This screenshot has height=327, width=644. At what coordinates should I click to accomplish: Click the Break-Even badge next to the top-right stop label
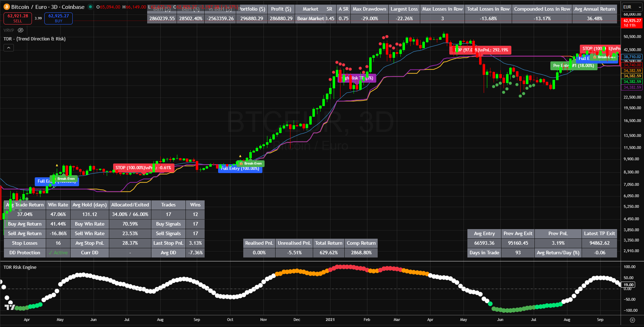click(604, 57)
